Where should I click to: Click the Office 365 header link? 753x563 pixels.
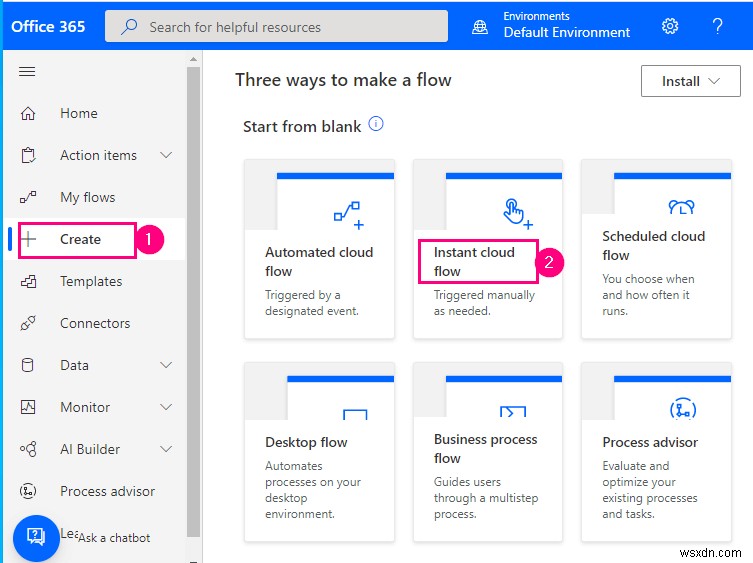(x=48, y=26)
